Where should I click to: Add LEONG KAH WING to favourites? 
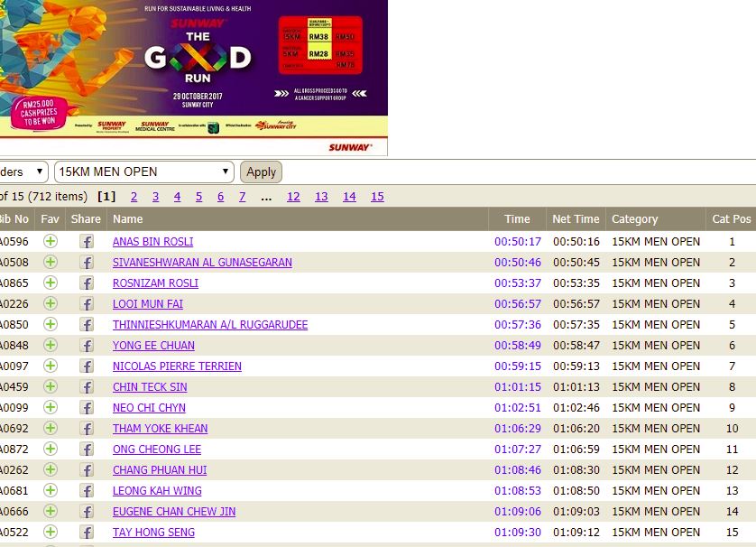(51, 490)
